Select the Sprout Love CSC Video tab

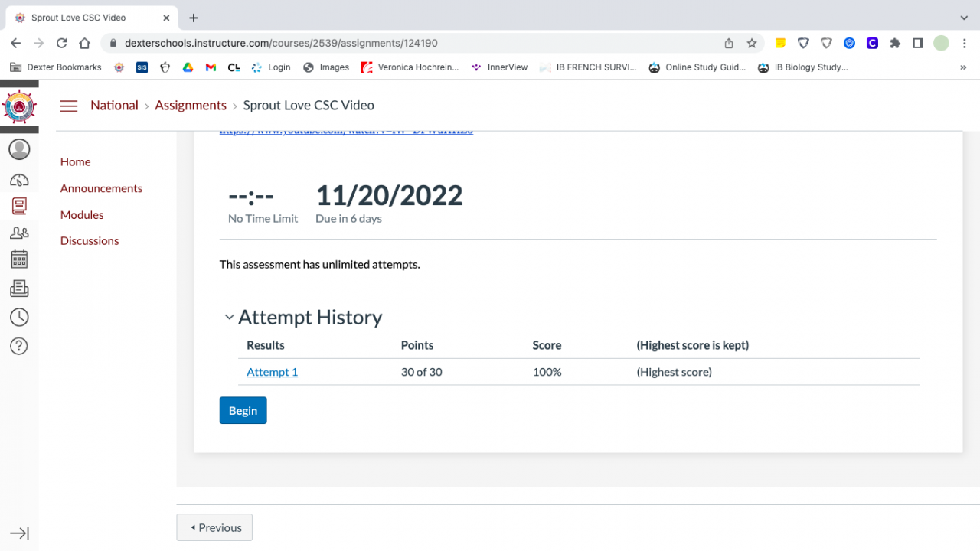(90, 18)
